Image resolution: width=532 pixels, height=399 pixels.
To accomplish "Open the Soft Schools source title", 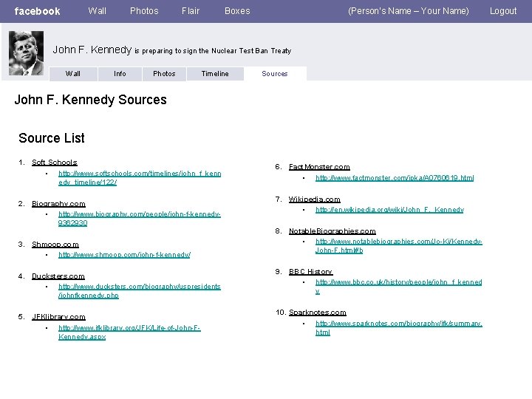I will click(54, 162).
